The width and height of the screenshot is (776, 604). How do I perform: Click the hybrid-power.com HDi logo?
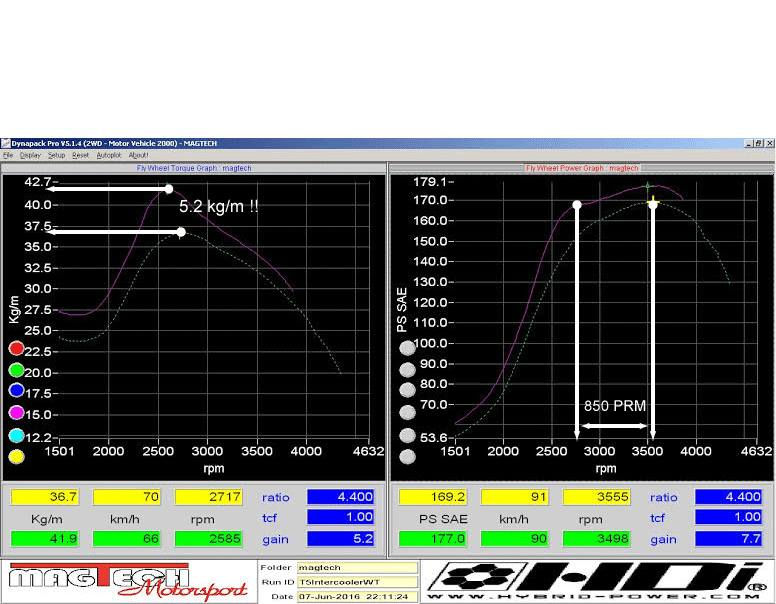point(597,581)
